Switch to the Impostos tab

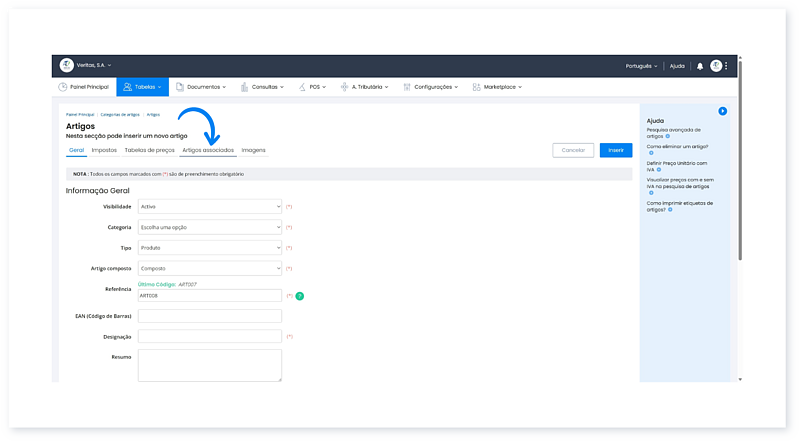tap(104, 150)
